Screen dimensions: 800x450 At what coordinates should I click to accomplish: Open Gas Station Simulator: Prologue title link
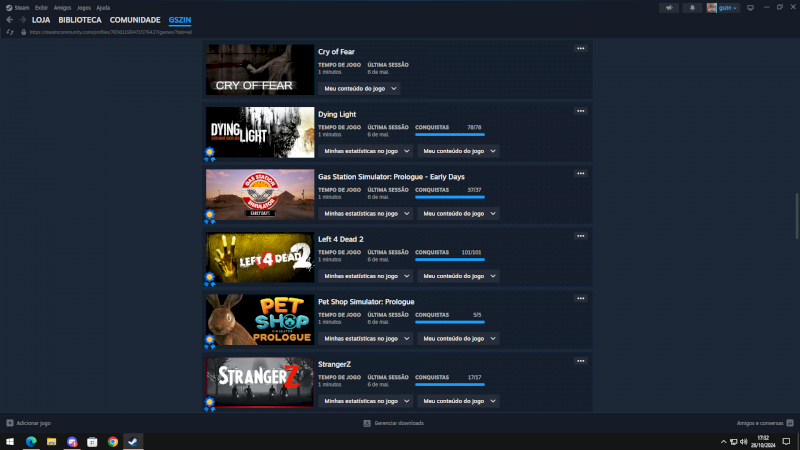coord(391,177)
